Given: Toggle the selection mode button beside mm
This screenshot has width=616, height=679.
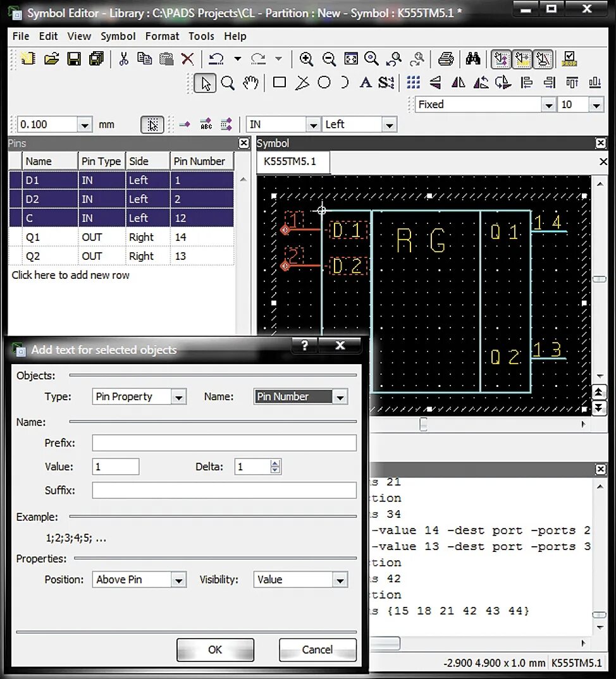Looking at the screenshot, I should click(x=152, y=125).
